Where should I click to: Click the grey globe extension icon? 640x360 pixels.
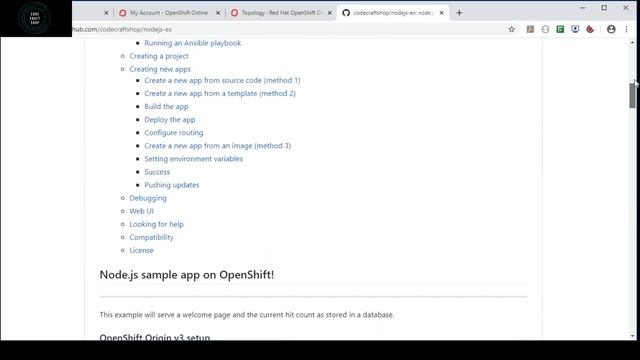click(545, 29)
